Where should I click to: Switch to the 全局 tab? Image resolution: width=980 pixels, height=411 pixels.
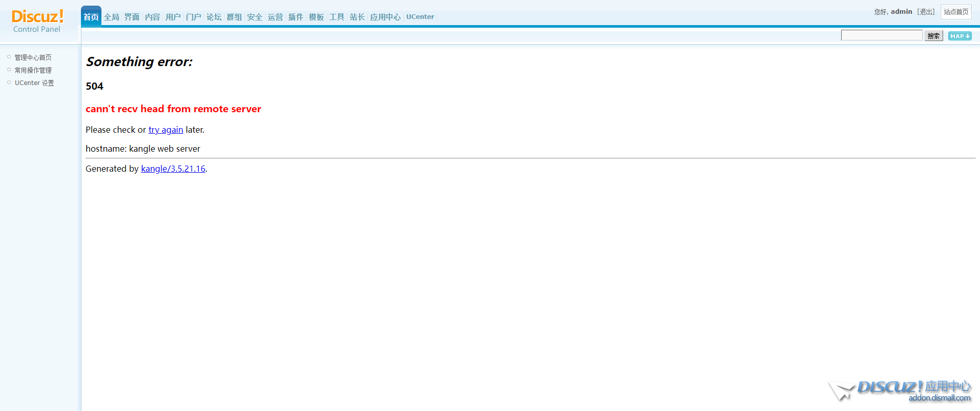click(112, 17)
